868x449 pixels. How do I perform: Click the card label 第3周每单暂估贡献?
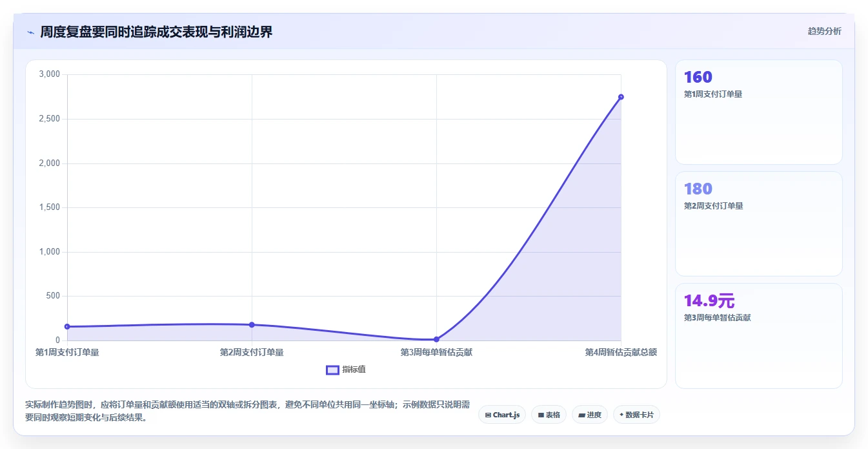[x=717, y=318]
